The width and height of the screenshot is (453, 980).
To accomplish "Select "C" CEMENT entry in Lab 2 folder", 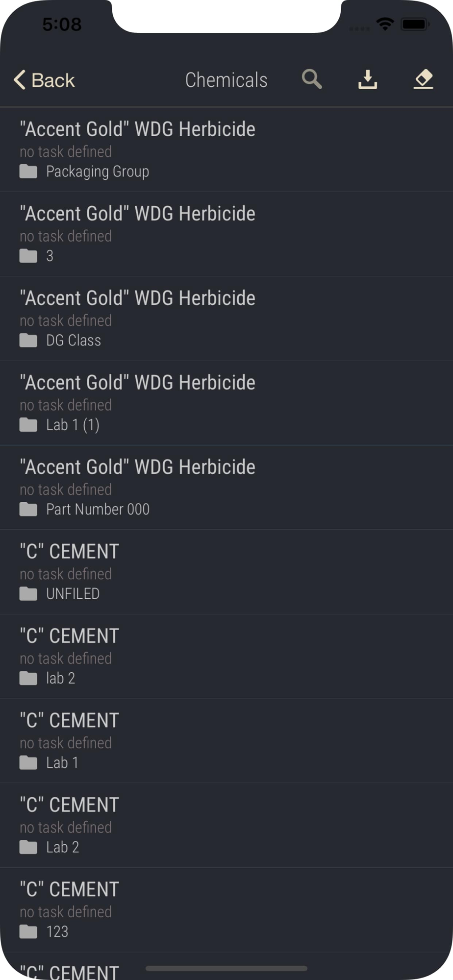I will coord(226,826).
